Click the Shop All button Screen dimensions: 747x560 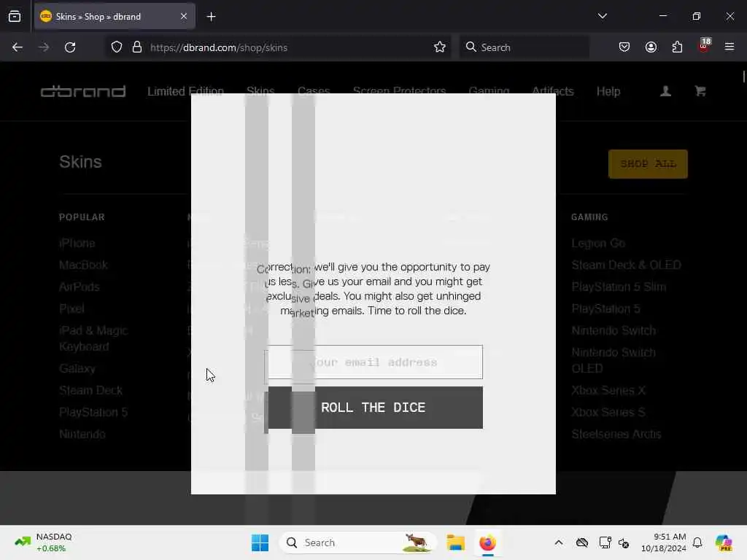[648, 164]
